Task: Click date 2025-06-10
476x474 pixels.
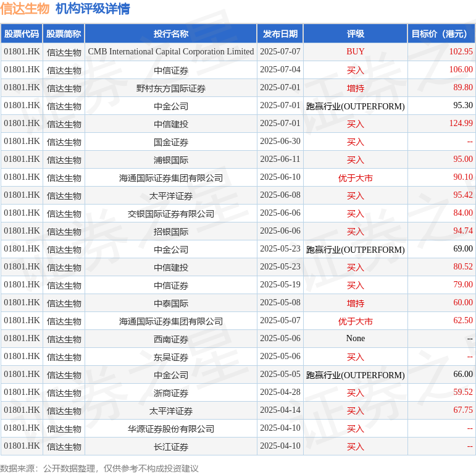Action: (280, 177)
